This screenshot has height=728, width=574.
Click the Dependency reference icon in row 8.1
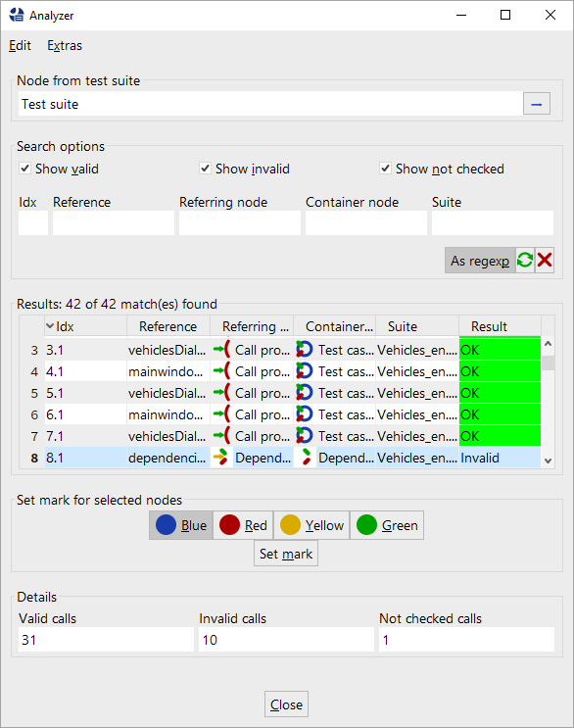(221, 458)
